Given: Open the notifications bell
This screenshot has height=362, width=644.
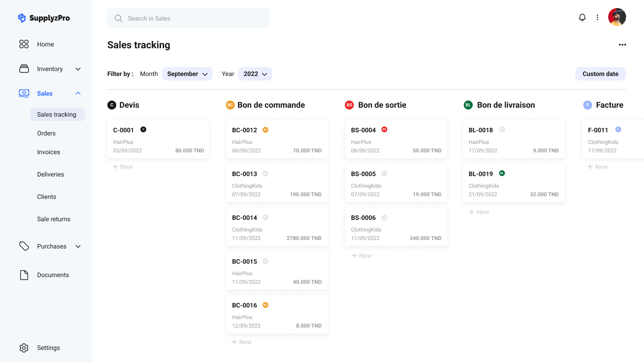Looking at the screenshot, I should [x=582, y=17].
